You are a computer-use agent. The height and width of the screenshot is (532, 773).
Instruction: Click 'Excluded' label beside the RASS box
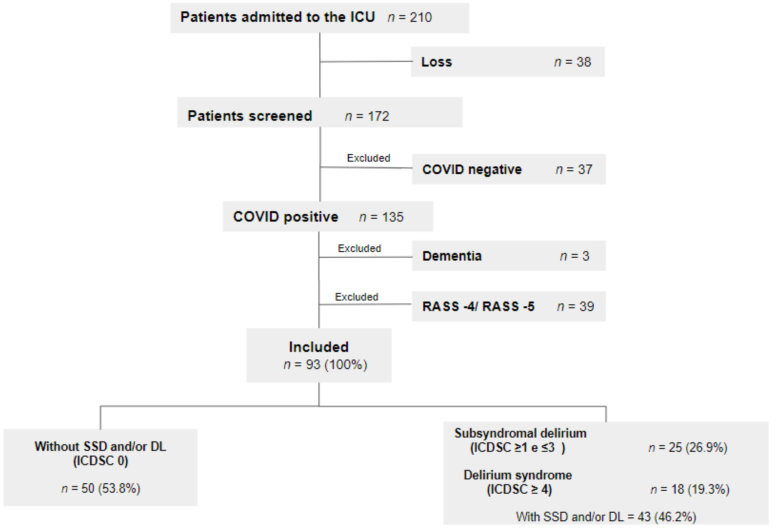(x=356, y=297)
